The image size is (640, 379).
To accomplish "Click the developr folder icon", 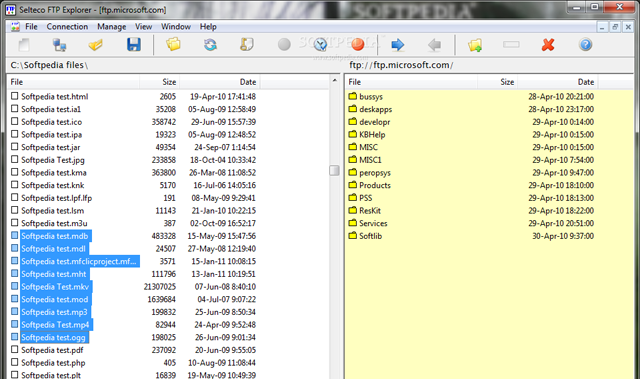I will pyautogui.click(x=353, y=122).
